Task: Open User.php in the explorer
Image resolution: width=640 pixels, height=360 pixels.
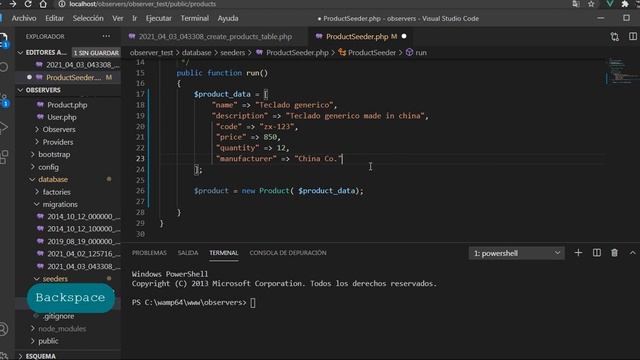Action: click(62, 117)
